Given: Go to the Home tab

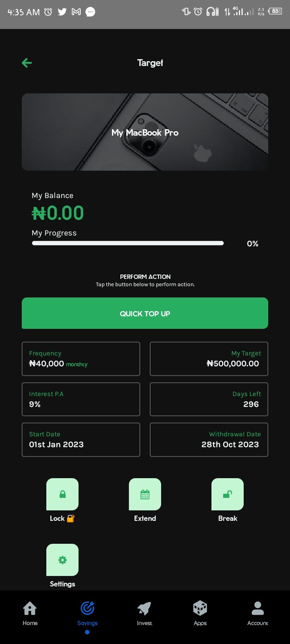Looking at the screenshot, I should (x=30, y=613).
